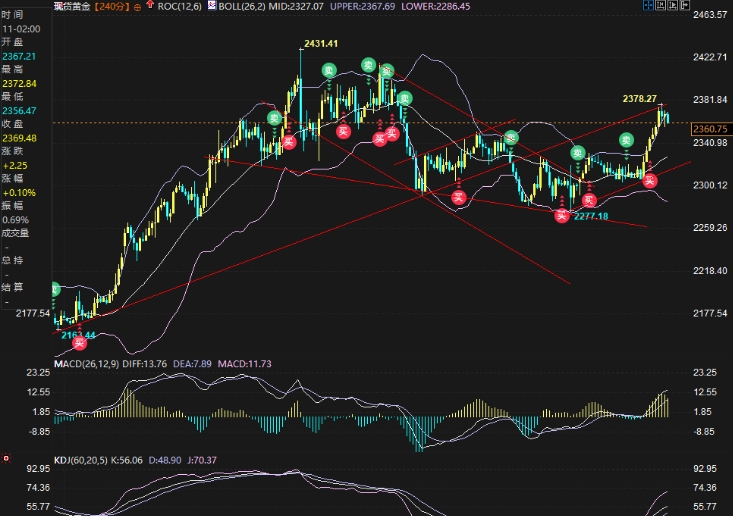Click the last buy marker under the final rally

(650, 181)
